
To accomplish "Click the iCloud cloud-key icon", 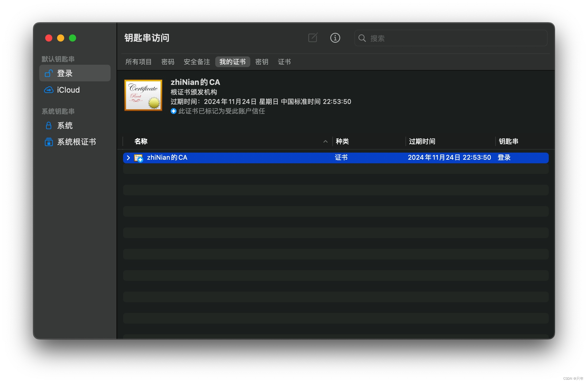I will coord(49,90).
